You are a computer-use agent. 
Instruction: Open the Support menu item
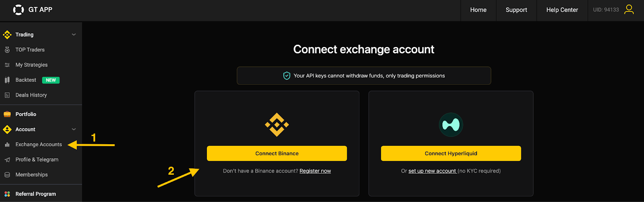click(516, 10)
